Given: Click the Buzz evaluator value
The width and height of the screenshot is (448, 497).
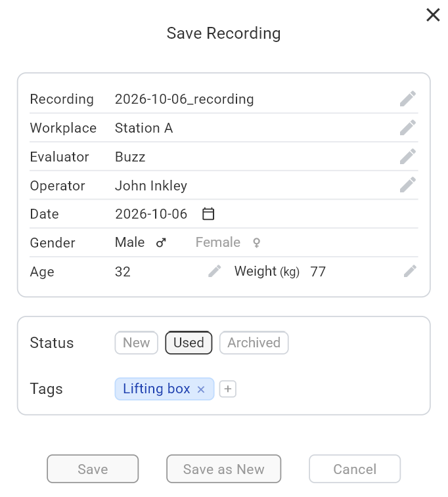Looking at the screenshot, I should click(x=130, y=157).
